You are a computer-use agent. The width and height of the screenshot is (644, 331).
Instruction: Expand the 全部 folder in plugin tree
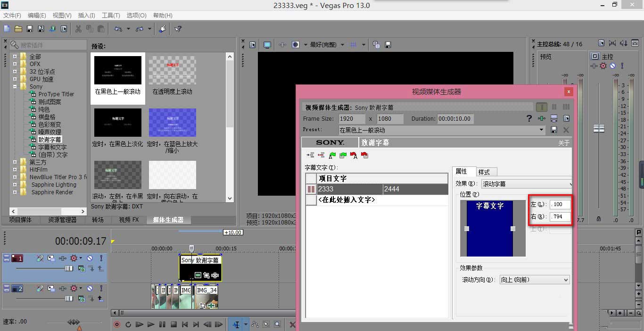[15, 57]
